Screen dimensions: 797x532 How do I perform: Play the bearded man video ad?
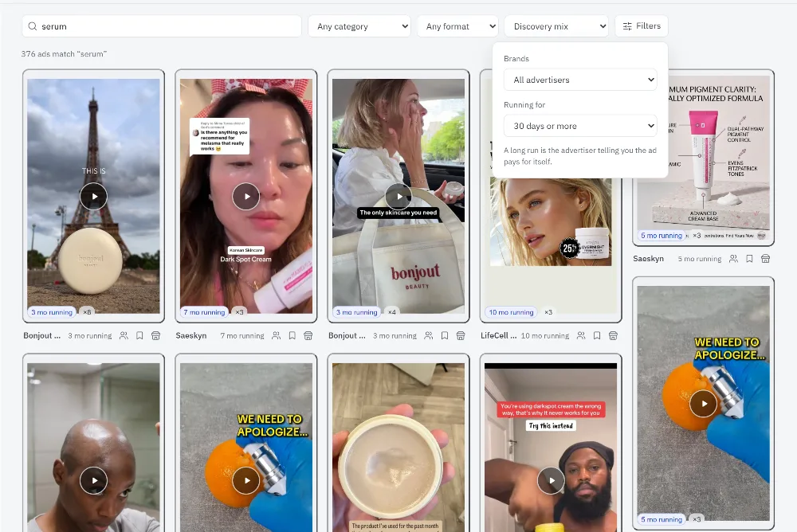551,480
